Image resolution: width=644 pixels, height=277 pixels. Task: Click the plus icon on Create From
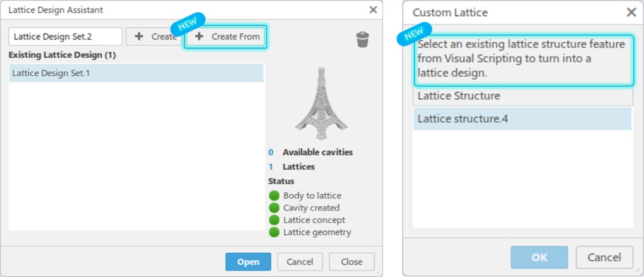coord(199,36)
